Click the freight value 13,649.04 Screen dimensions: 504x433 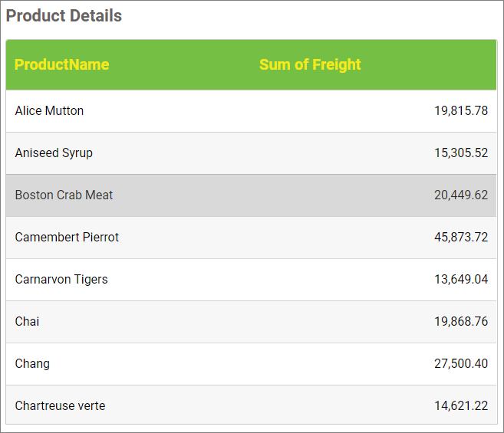point(460,280)
